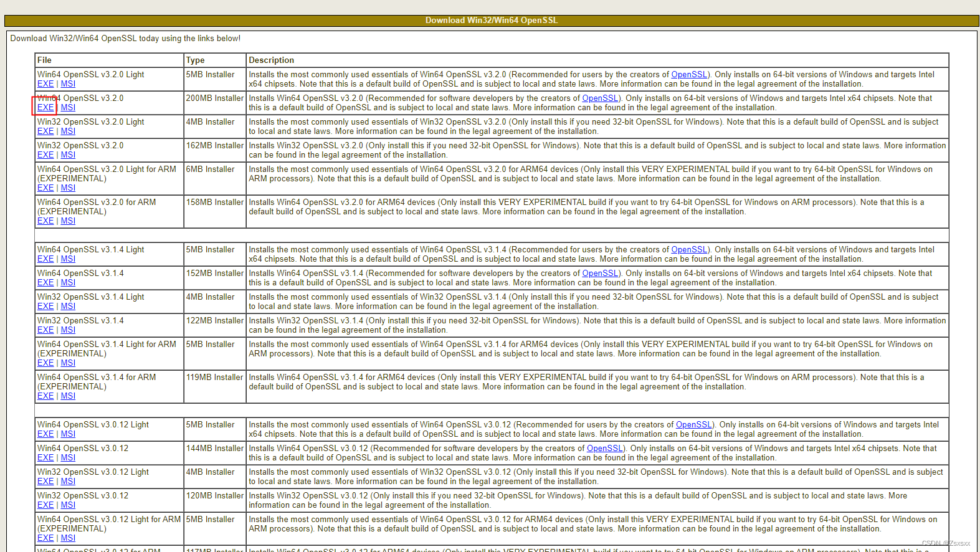Screen dimensions: 980x552
Task: Click the '119MB Installer' type cell
Action: (215, 387)
